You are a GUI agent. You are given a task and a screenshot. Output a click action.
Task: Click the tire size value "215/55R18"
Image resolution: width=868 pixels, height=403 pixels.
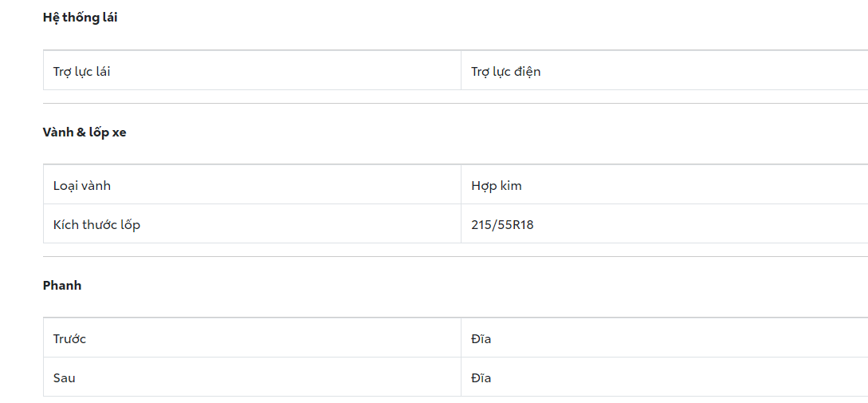click(502, 225)
